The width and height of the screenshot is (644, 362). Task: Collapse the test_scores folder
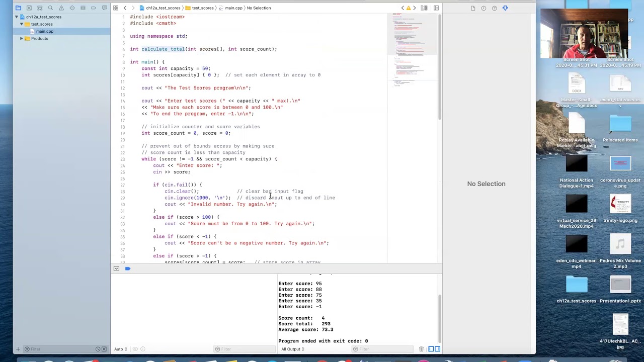click(x=22, y=24)
